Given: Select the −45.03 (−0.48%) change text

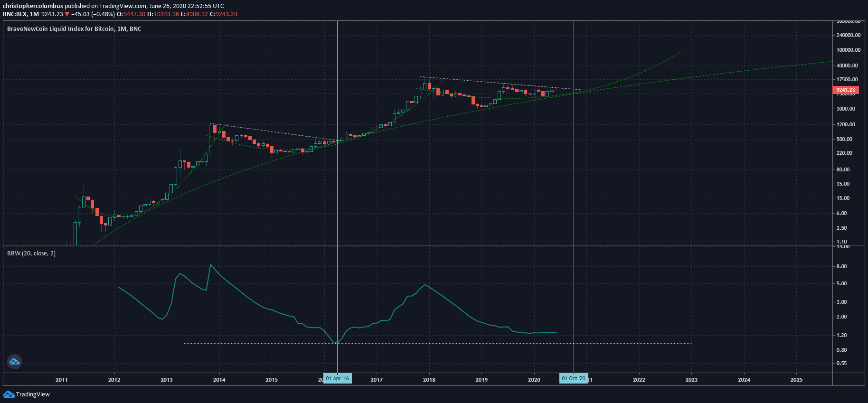Looking at the screenshot, I should tap(93, 14).
